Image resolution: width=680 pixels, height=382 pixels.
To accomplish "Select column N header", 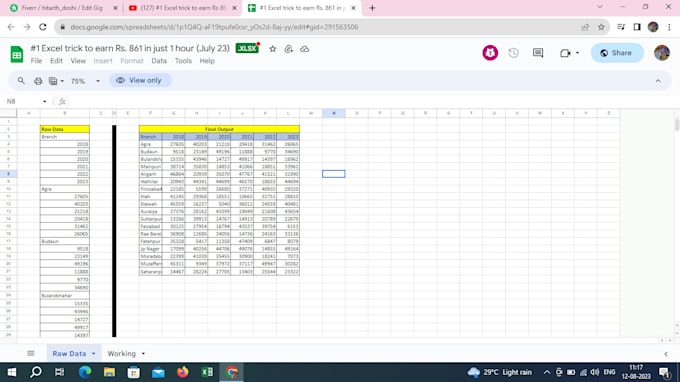I will (x=333, y=113).
